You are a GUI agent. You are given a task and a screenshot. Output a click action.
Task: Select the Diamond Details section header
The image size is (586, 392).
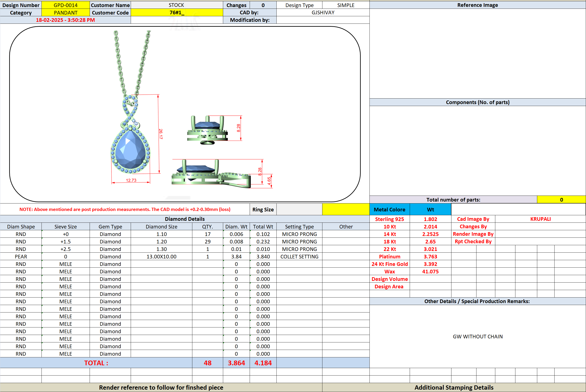pos(185,219)
